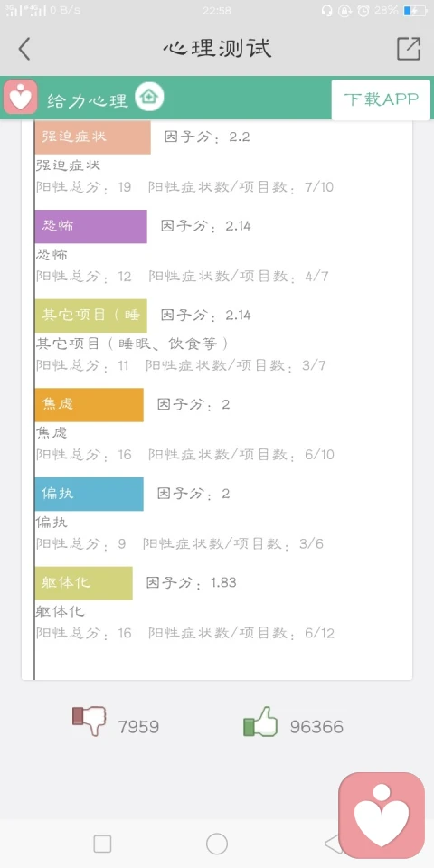The height and width of the screenshot is (868, 434).
Task: Click the 给力心理 title text
Action: (88, 100)
